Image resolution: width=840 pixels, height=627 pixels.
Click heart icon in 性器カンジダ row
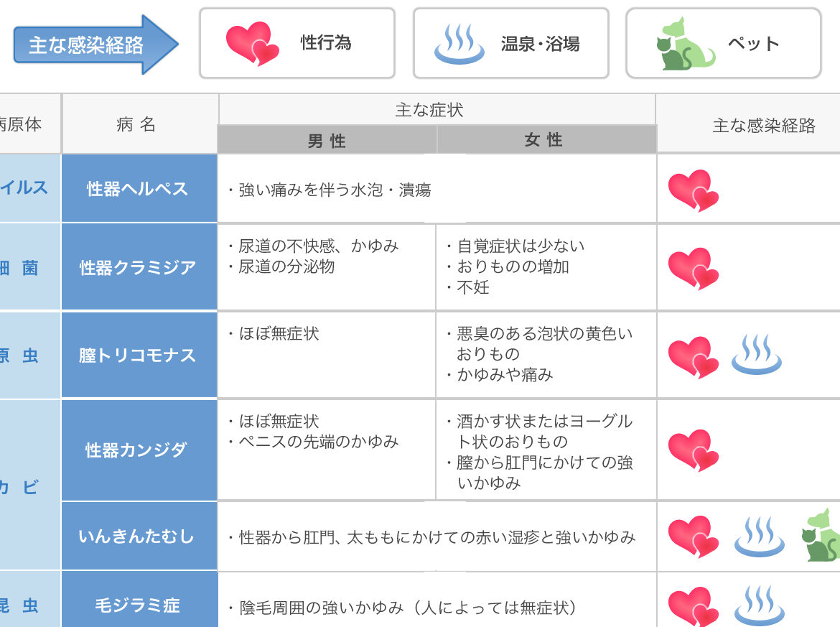[x=694, y=450]
